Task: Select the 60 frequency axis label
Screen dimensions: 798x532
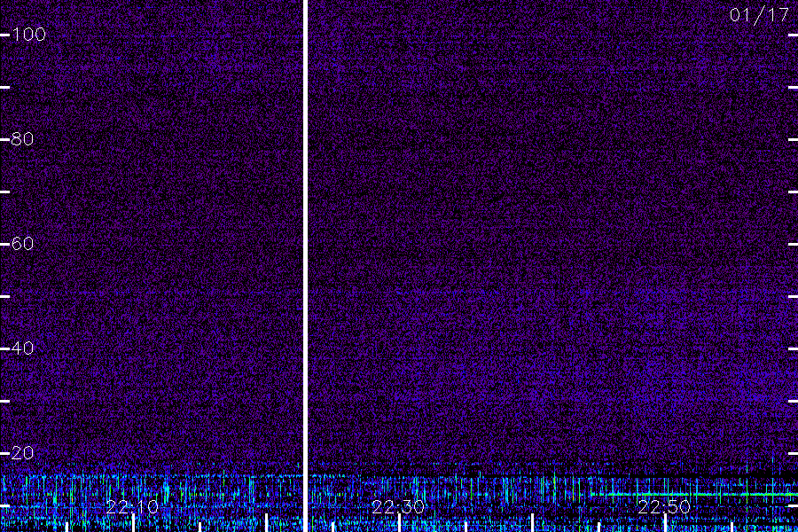Action: (22, 244)
